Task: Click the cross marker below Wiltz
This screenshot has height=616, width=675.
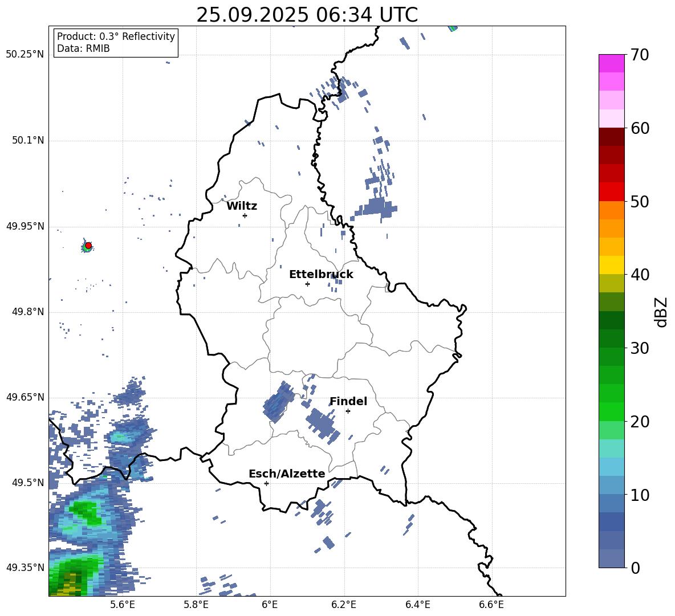Action: [x=245, y=215]
